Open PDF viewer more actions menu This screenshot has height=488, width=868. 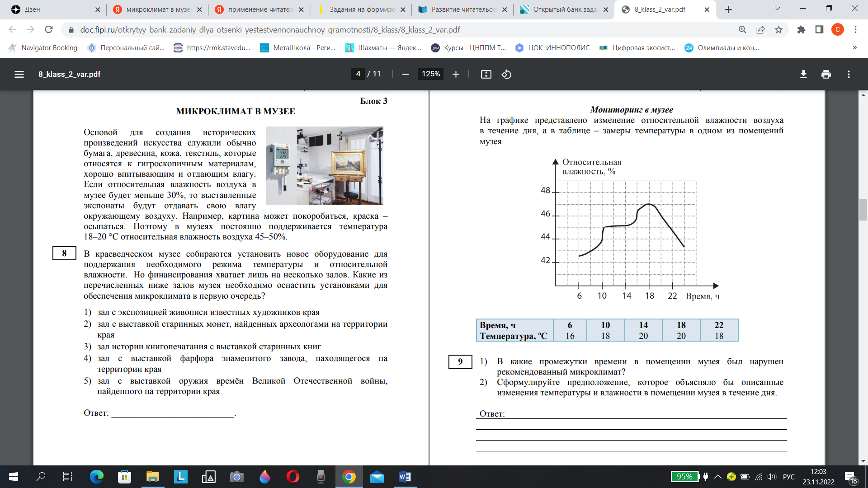click(849, 74)
